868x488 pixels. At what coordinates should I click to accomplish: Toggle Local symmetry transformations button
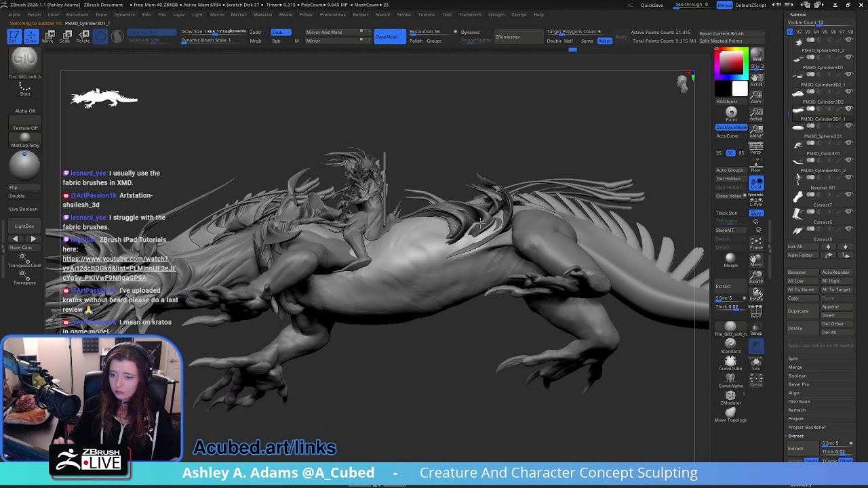756,183
